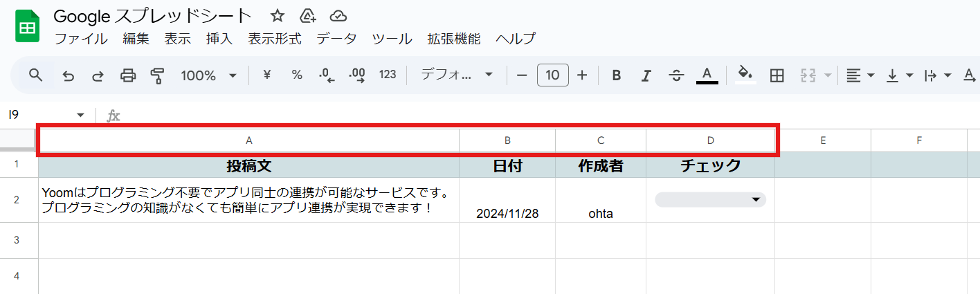Select row 4 header
Image resolution: width=980 pixels, height=294 pixels.
pos(19,276)
